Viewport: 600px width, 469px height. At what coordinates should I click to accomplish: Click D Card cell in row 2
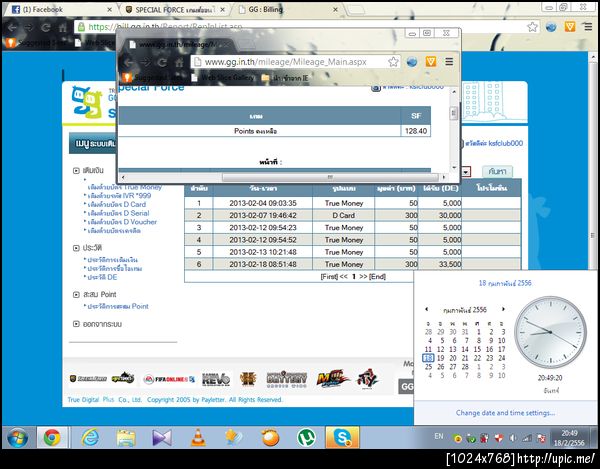[344, 215]
